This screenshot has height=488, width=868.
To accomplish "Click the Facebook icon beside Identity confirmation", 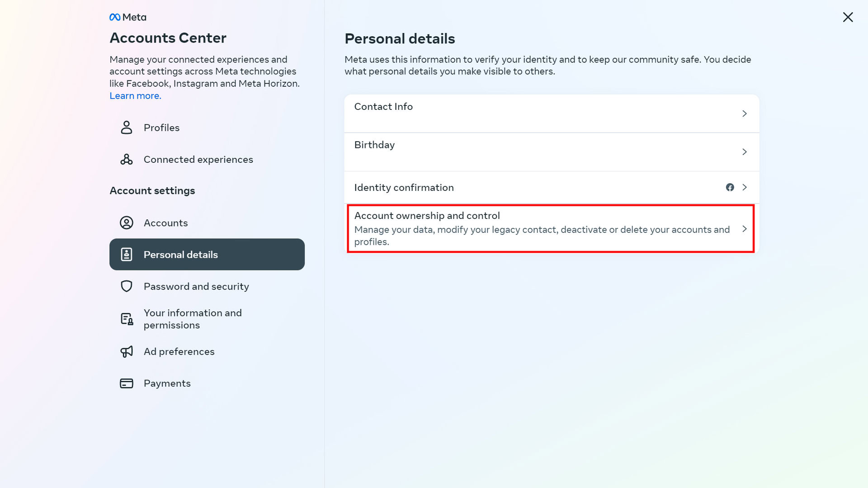I will pyautogui.click(x=730, y=187).
